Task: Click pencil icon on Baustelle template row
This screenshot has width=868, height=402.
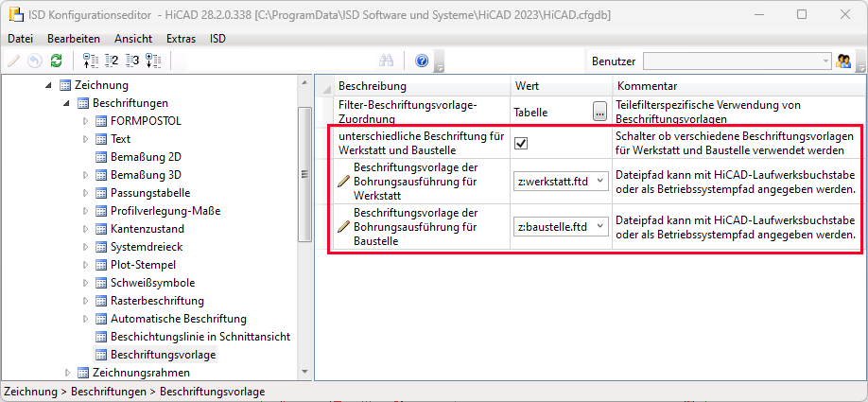Action: point(344,226)
